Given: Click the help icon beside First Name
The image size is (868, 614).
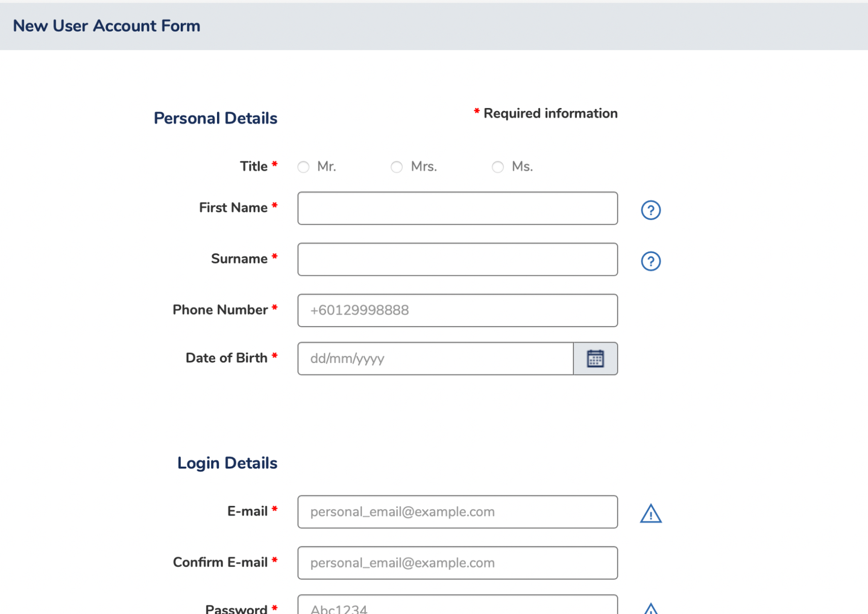Looking at the screenshot, I should tap(650, 210).
